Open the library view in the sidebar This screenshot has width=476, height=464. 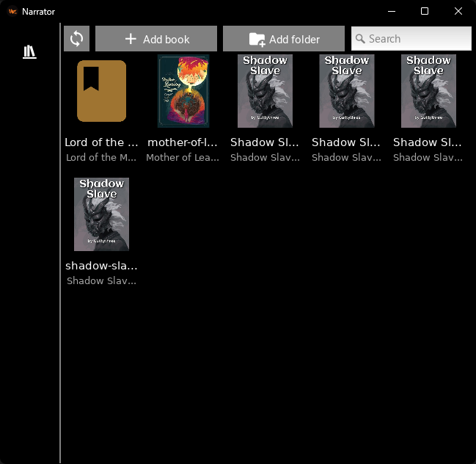[x=29, y=52]
